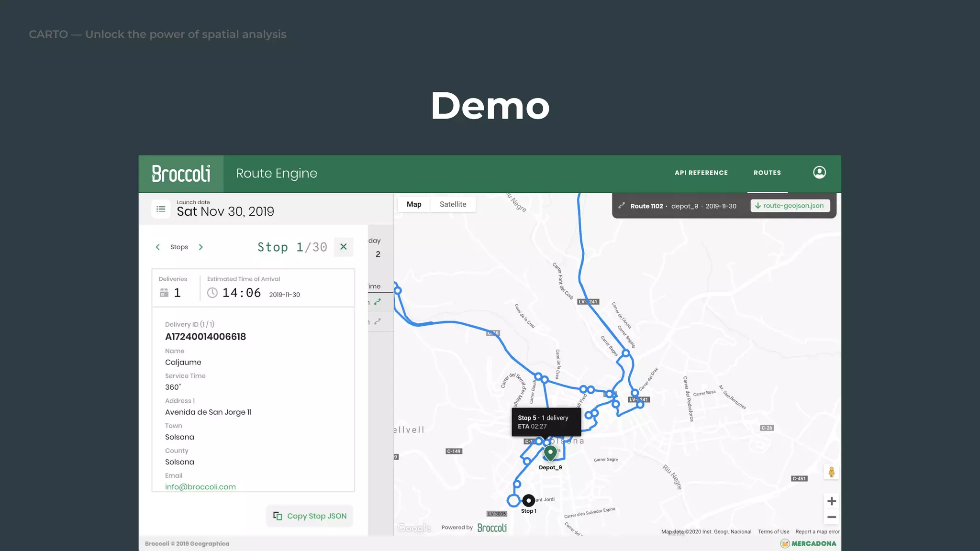Open the API REFERENCE menu item

tap(701, 173)
